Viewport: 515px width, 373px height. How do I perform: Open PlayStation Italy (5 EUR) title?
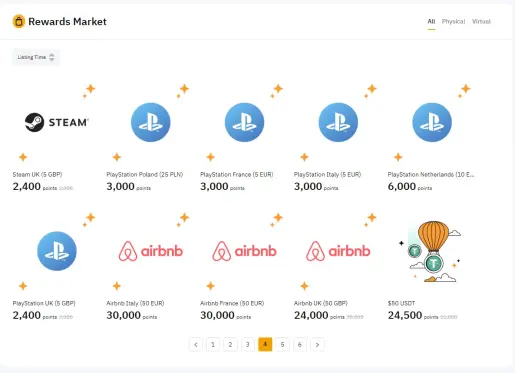coord(327,174)
